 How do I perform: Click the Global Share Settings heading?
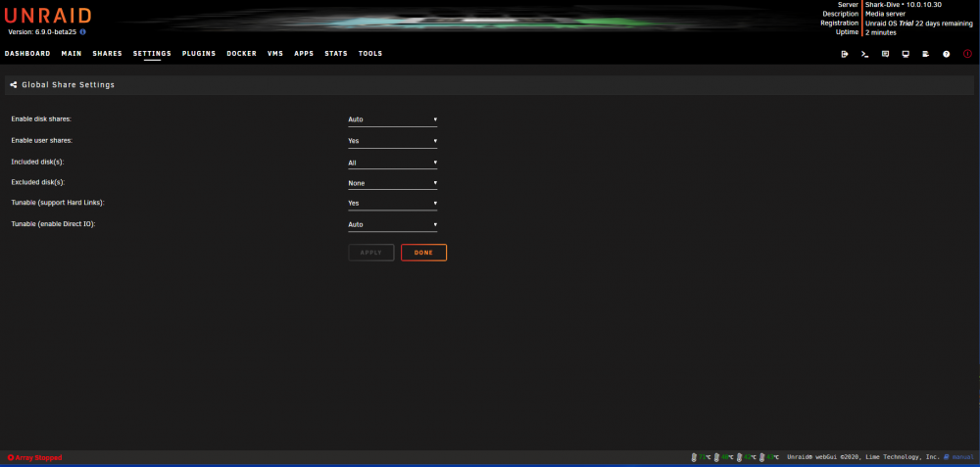click(x=69, y=85)
